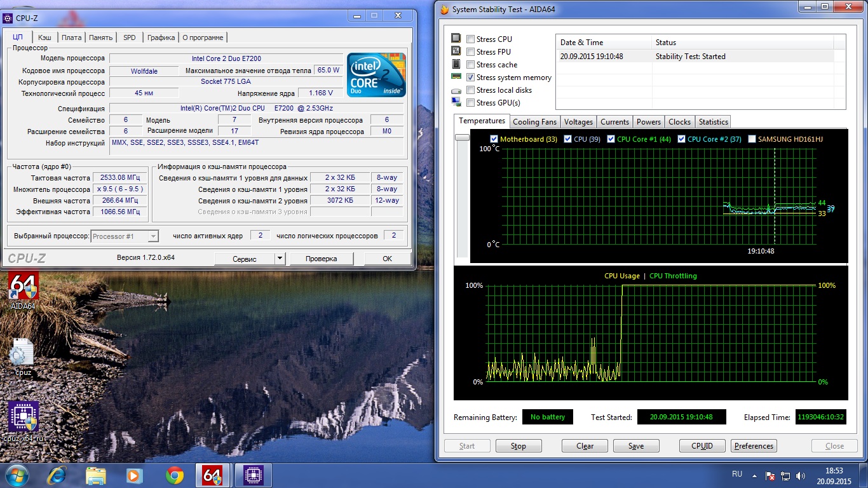Switch to AIDA64 via its taskbar button
The height and width of the screenshot is (488, 868).
point(214,475)
